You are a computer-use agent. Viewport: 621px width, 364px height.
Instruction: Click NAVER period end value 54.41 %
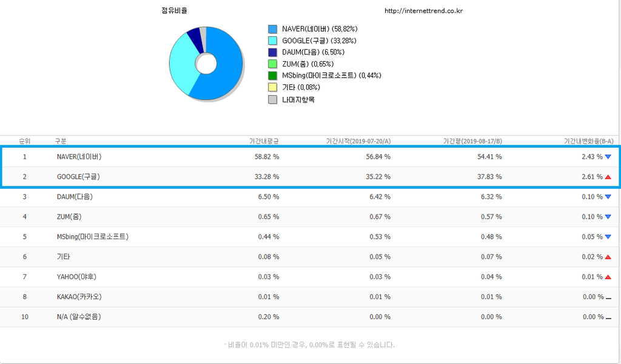pyautogui.click(x=489, y=157)
